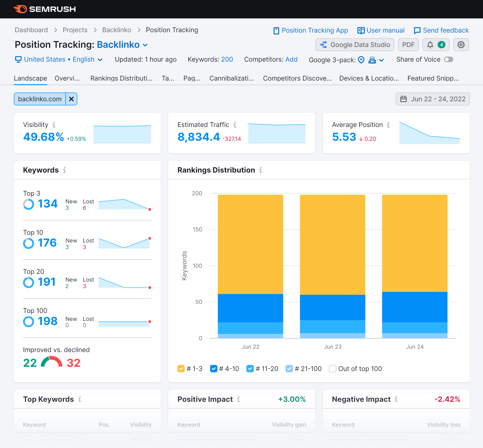
Task: Expand the Backlinko project dropdown
Action: tap(122, 45)
